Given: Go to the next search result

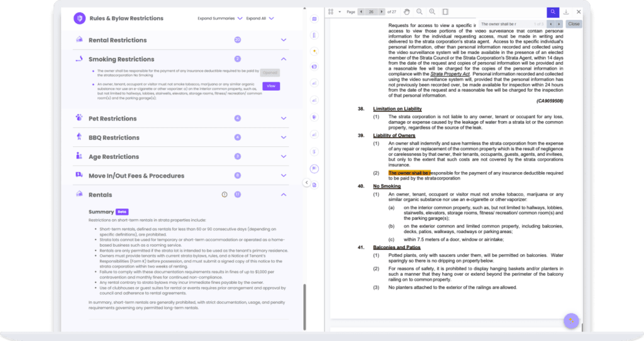Looking at the screenshot, I should coord(558,24).
